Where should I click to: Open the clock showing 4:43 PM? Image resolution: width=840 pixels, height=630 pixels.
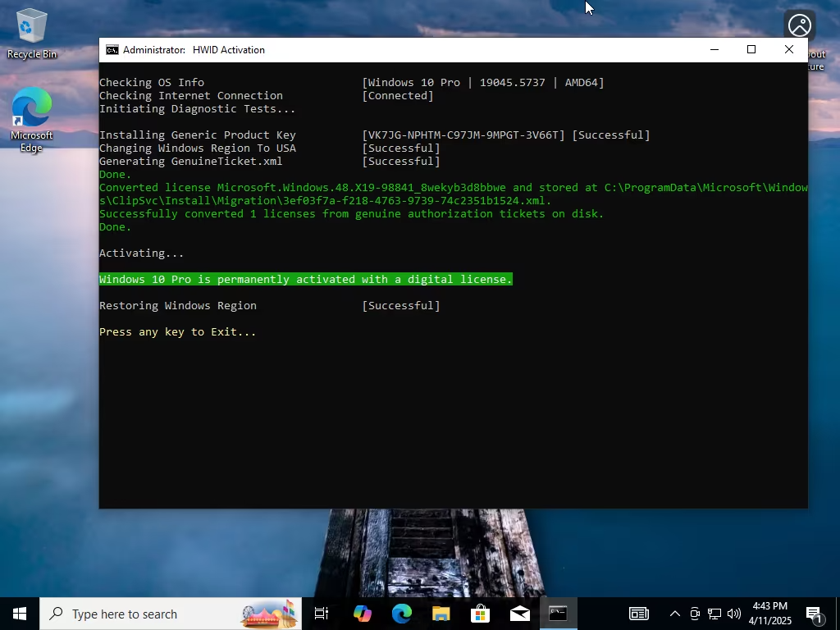769,614
